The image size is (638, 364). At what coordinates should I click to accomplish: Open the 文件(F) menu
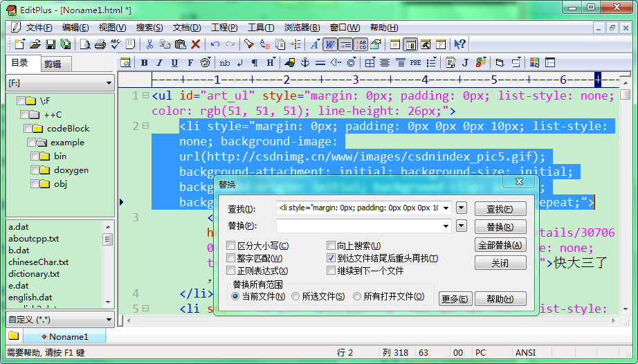39,28
